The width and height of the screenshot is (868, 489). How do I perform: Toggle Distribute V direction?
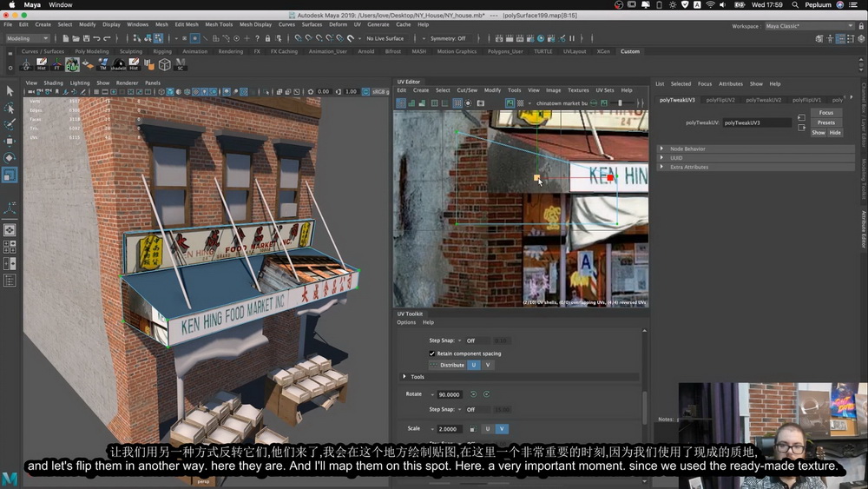click(x=488, y=365)
